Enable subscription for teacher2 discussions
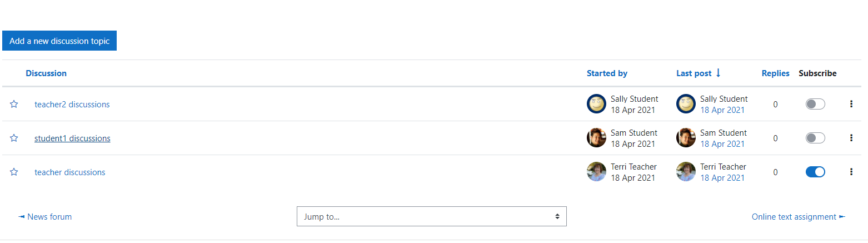This screenshot has height=243, width=868. [815, 104]
